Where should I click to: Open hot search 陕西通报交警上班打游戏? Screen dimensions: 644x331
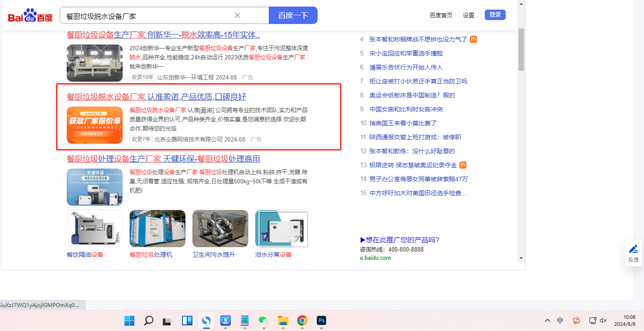point(415,137)
